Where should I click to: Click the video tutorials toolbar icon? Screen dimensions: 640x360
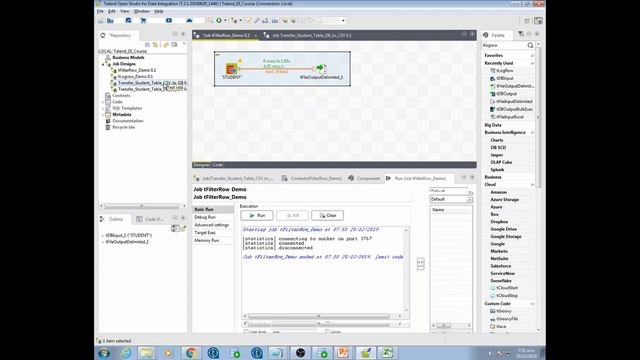169,20
